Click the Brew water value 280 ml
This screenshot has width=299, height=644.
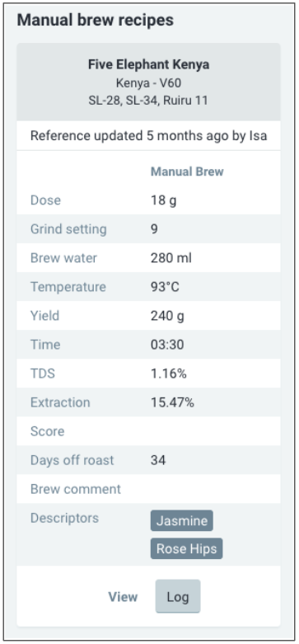(x=171, y=258)
